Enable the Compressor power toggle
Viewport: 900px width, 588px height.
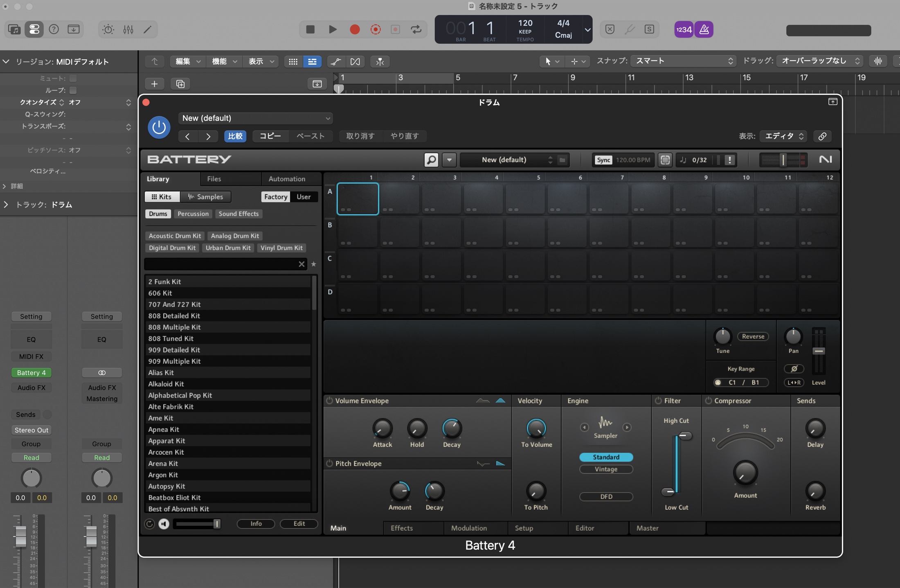tap(709, 401)
